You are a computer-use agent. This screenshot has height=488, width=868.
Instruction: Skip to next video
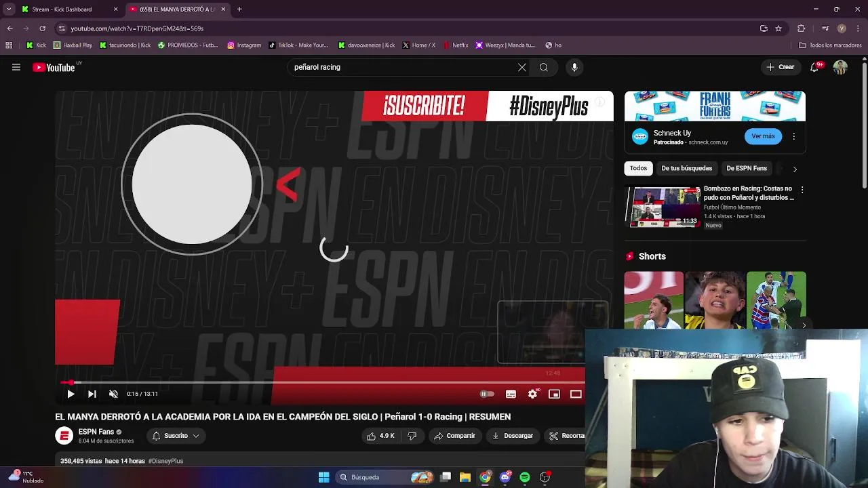click(x=92, y=394)
